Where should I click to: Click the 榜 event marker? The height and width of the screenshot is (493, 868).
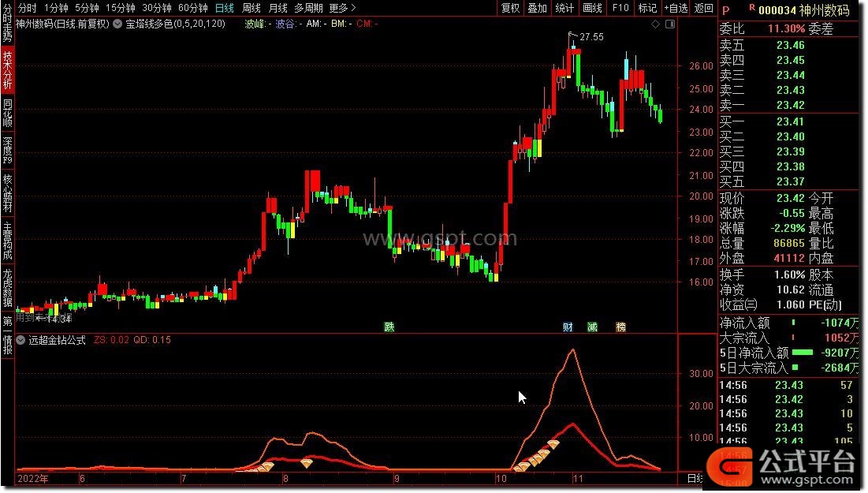pyautogui.click(x=620, y=327)
